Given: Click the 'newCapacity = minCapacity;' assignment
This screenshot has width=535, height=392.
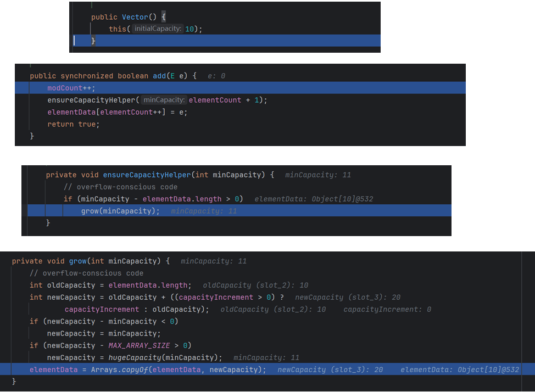Looking at the screenshot, I should pos(104,334).
